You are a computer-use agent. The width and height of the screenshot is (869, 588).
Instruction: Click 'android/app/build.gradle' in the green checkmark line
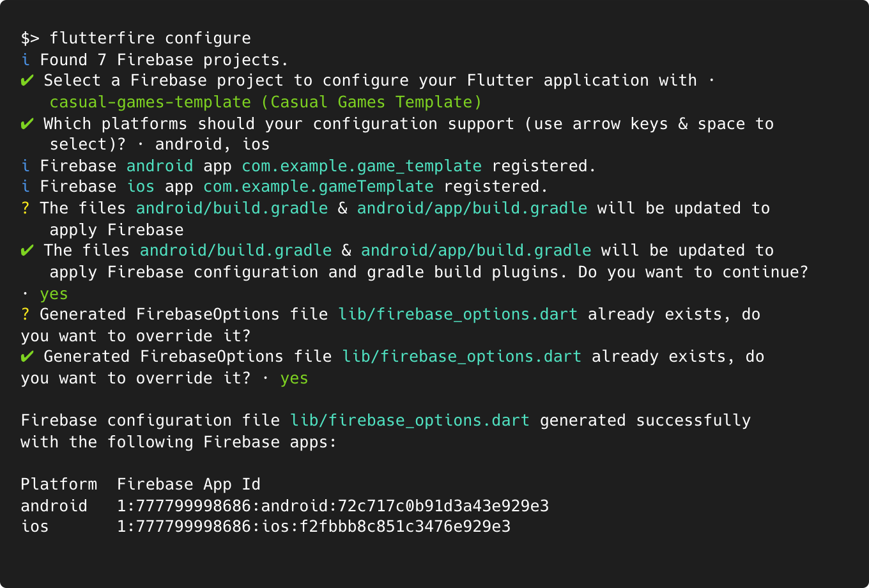click(476, 251)
